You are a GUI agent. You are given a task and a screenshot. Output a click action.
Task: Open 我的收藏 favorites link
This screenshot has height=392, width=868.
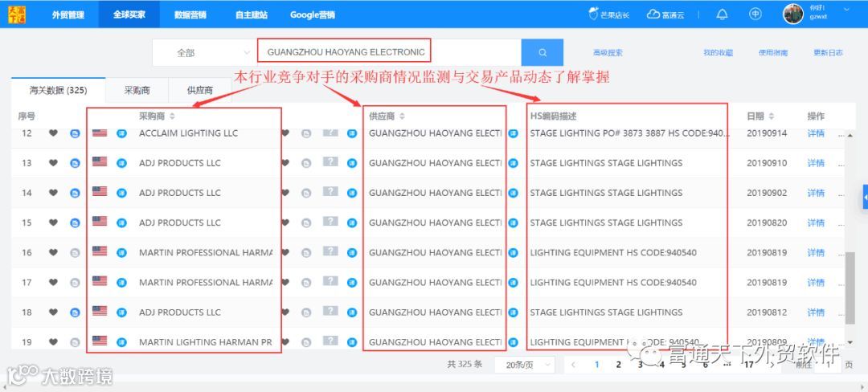(718, 52)
